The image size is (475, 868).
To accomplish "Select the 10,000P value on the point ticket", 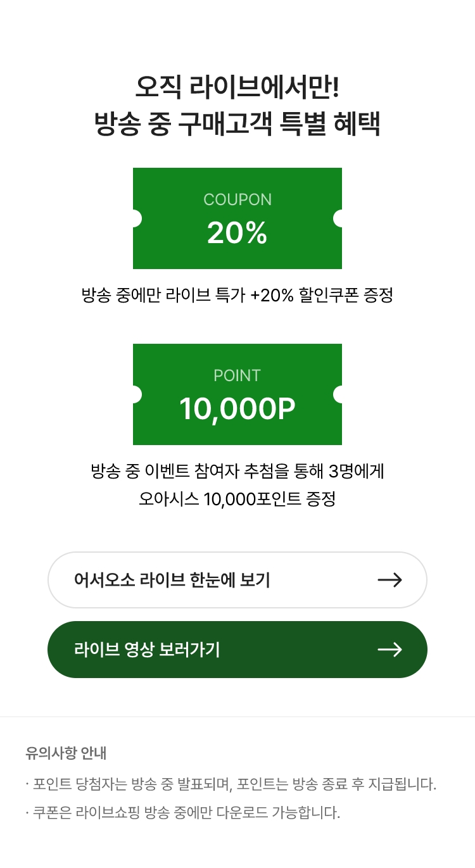I will pyautogui.click(x=237, y=409).
